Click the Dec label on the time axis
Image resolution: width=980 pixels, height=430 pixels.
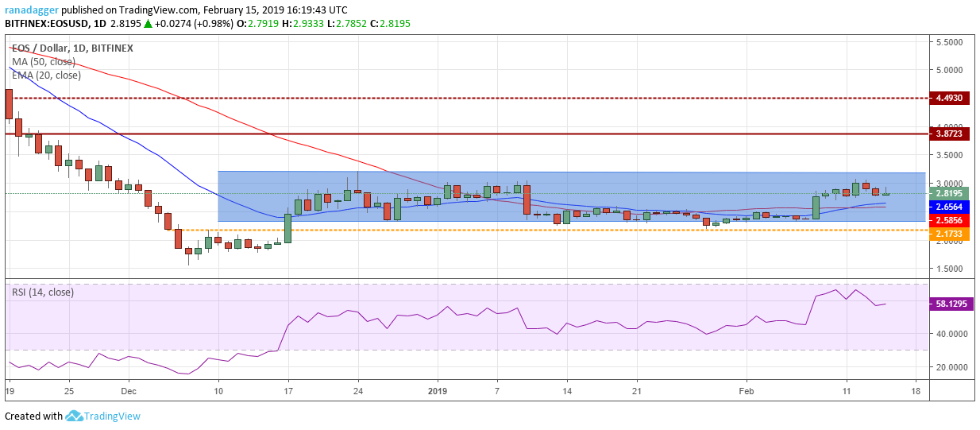[129, 392]
